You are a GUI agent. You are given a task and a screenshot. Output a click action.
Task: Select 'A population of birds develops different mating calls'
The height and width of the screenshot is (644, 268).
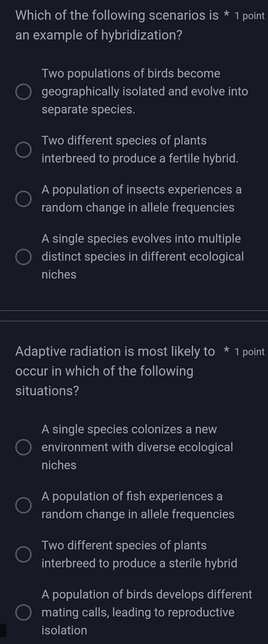tap(24, 612)
